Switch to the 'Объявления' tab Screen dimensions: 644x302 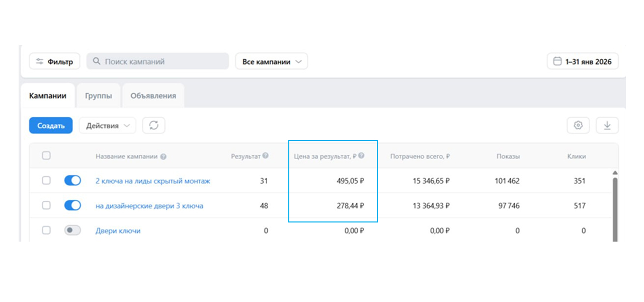153,96
